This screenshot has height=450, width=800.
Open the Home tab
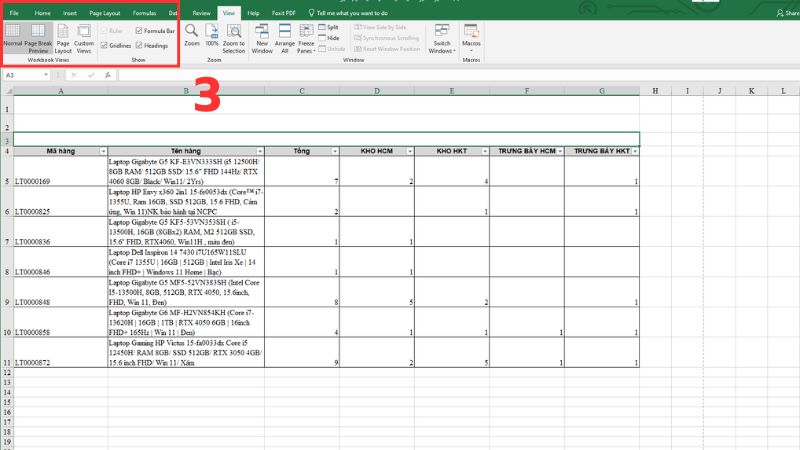click(42, 13)
